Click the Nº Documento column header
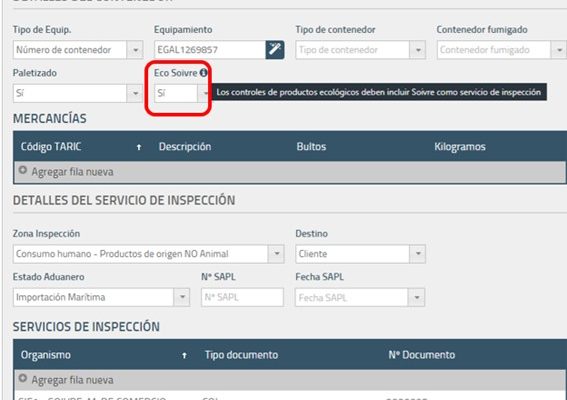567x400 pixels. [x=422, y=355]
